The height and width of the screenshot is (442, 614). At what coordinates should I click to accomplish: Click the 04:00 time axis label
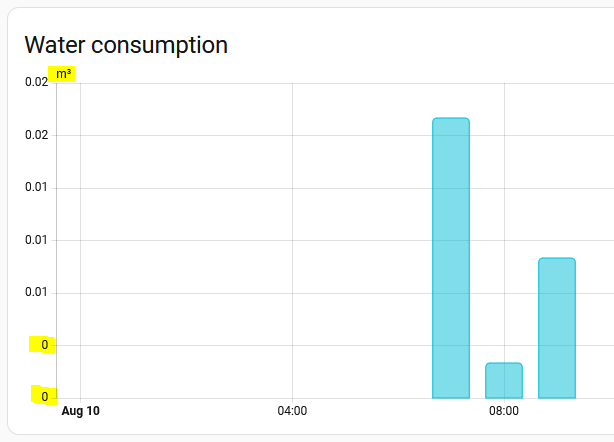click(x=292, y=411)
